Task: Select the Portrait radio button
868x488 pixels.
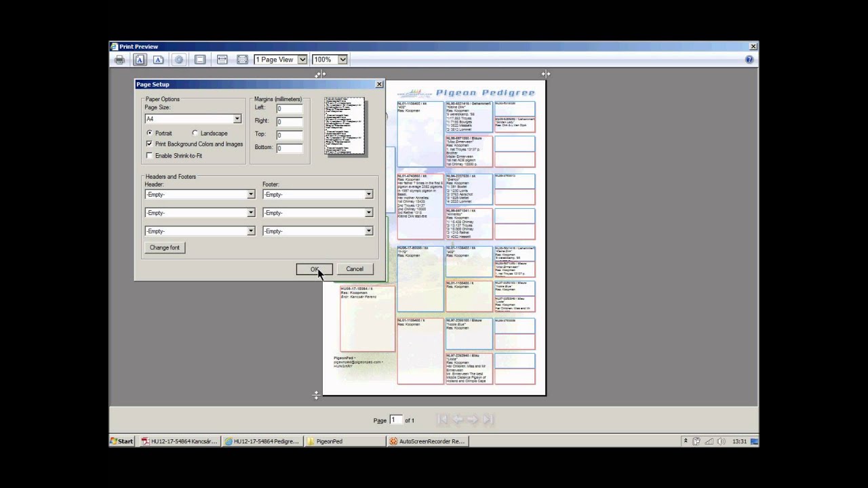Action: [x=149, y=134]
